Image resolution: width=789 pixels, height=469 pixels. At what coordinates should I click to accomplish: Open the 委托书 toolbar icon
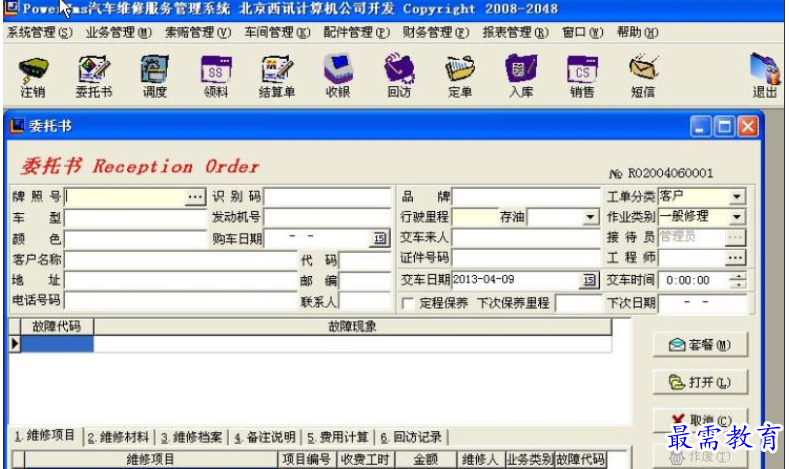coord(94,77)
